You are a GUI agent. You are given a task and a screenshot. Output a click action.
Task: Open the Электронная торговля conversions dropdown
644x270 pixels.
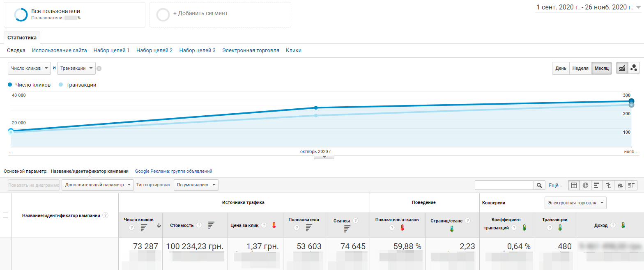click(575, 203)
